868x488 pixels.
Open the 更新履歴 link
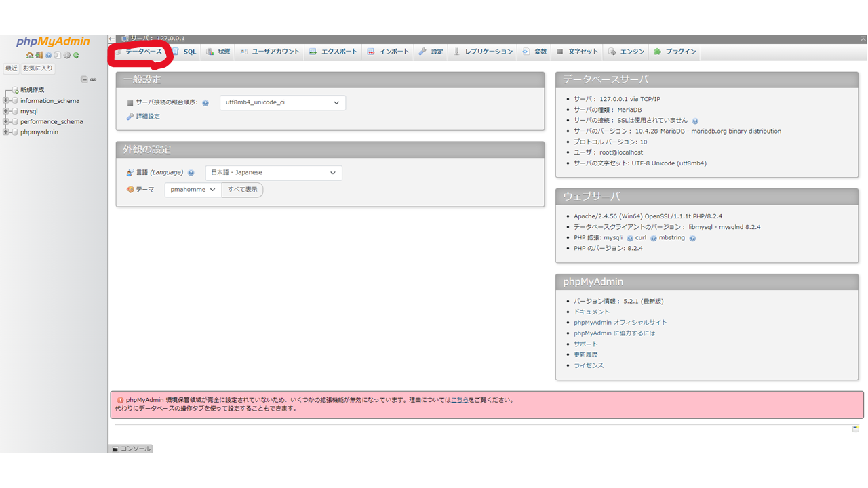(586, 354)
